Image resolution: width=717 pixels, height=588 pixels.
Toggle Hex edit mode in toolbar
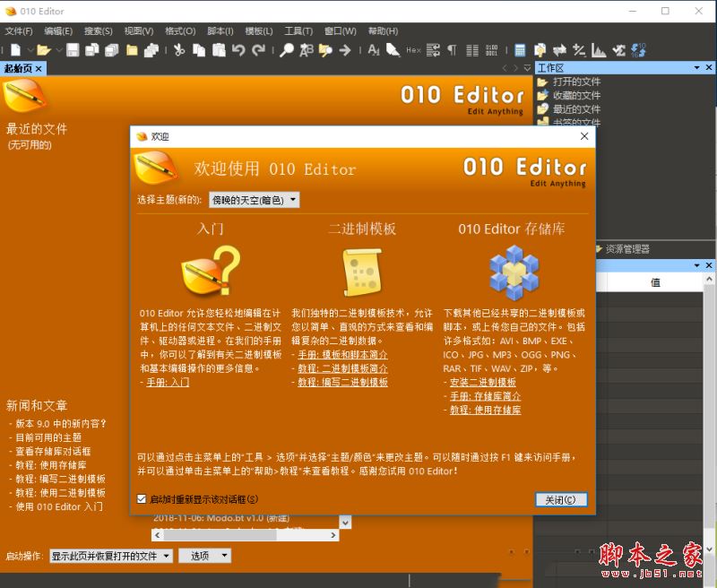(x=413, y=49)
